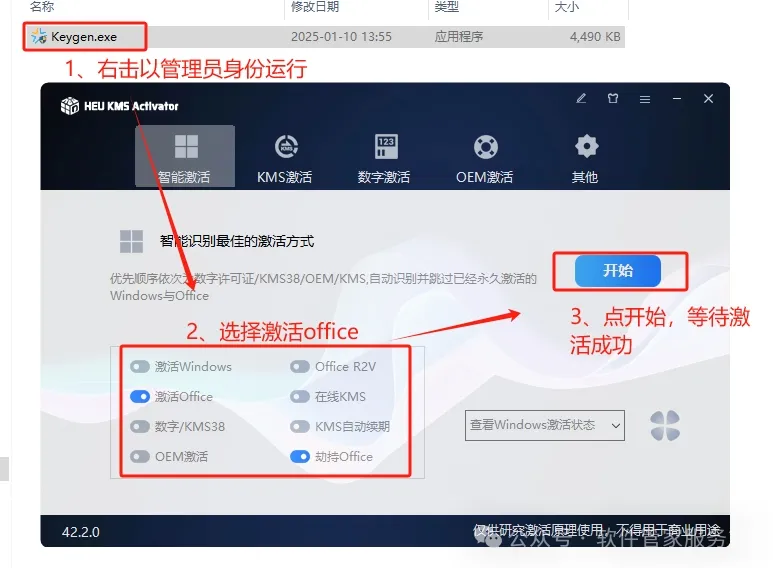
Task: Click the 智能识别最佳的激活方式 heading text
Action: pyautogui.click(x=237, y=241)
